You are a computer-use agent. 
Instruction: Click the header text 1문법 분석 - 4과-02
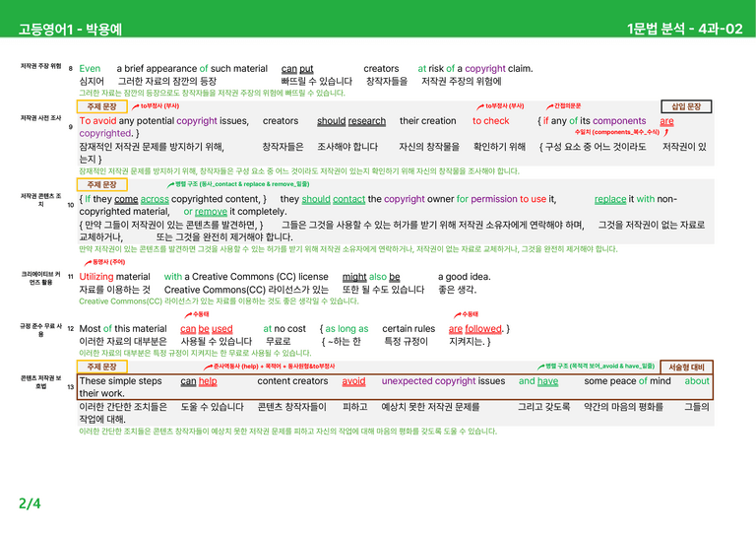(685, 29)
